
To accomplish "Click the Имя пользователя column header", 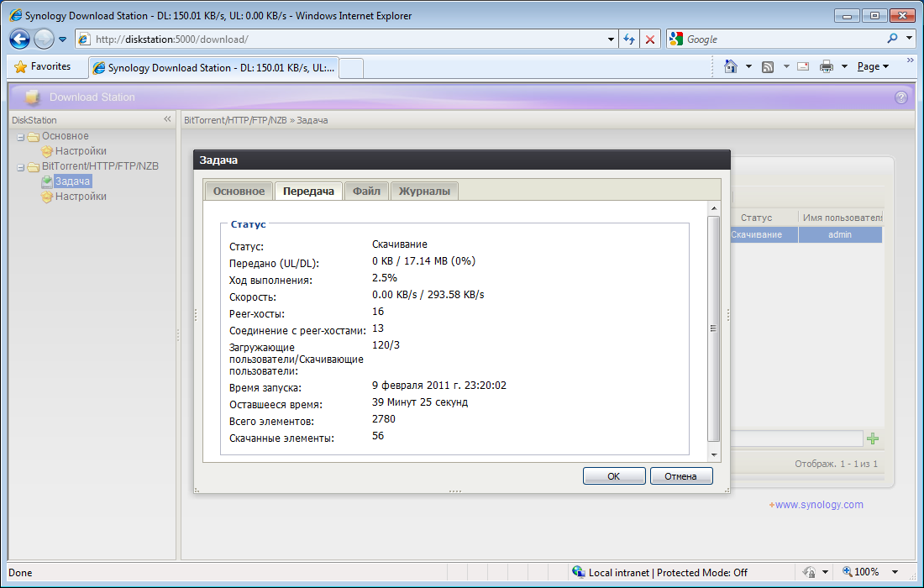I will [841, 218].
